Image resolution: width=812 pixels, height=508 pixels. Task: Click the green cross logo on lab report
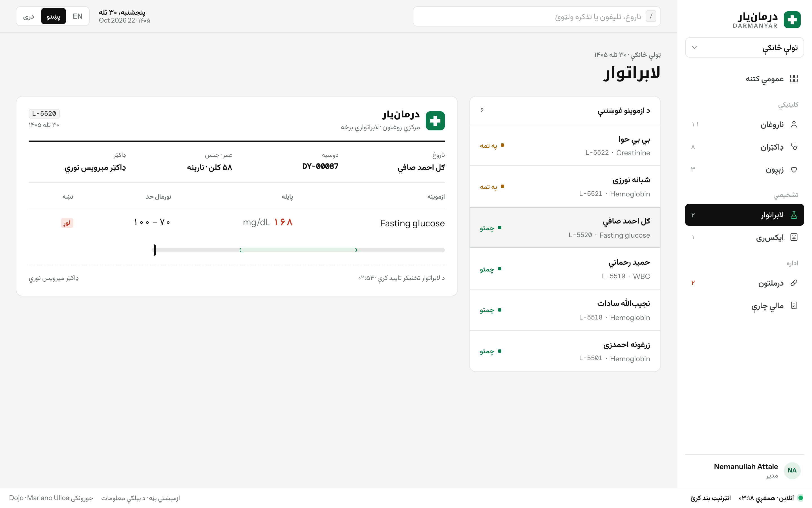(x=435, y=121)
